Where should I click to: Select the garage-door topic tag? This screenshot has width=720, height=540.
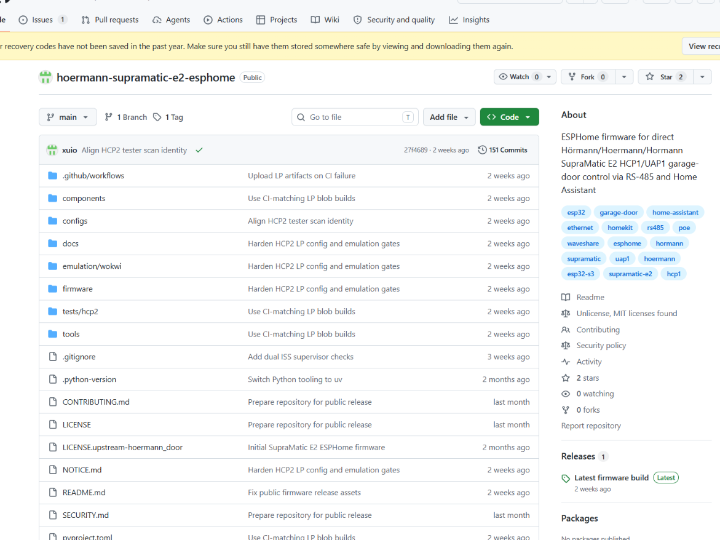[619, 213]
